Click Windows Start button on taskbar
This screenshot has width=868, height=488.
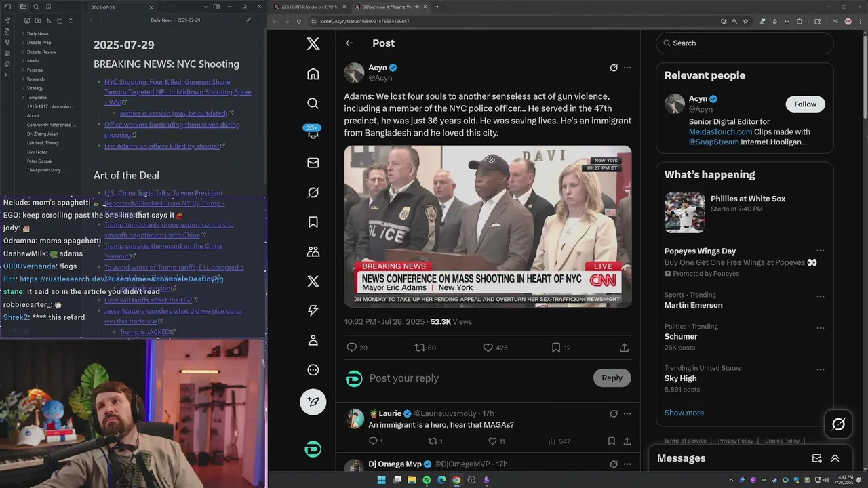(x=381, y=481)
